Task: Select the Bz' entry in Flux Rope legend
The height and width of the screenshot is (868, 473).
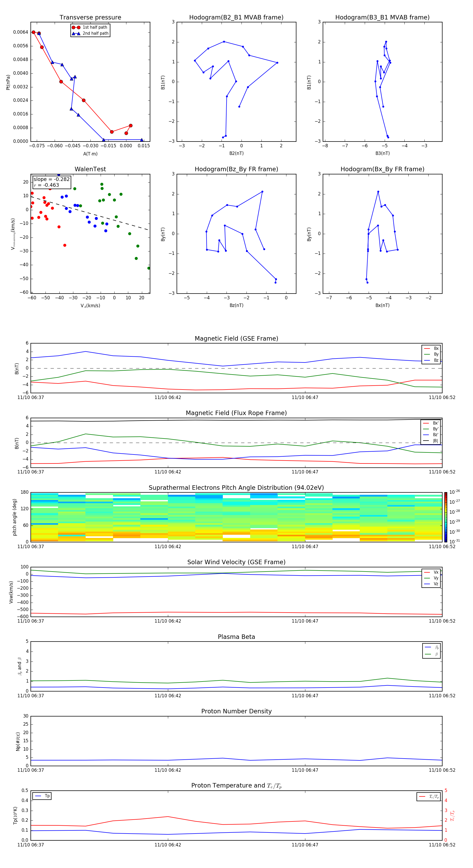Action: [x=431, y=435]
